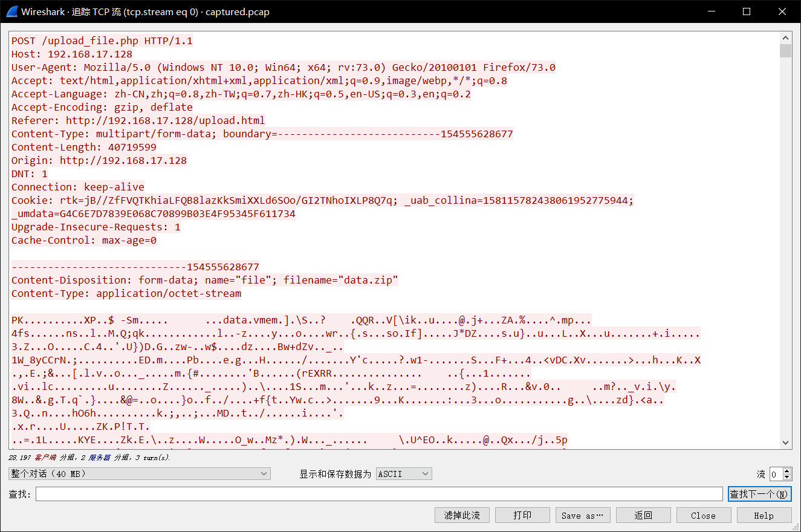The height and width of the screenshot is (532, 801).
Task: Click the Wireshark shark fin title icon
Action: [11, 11]
